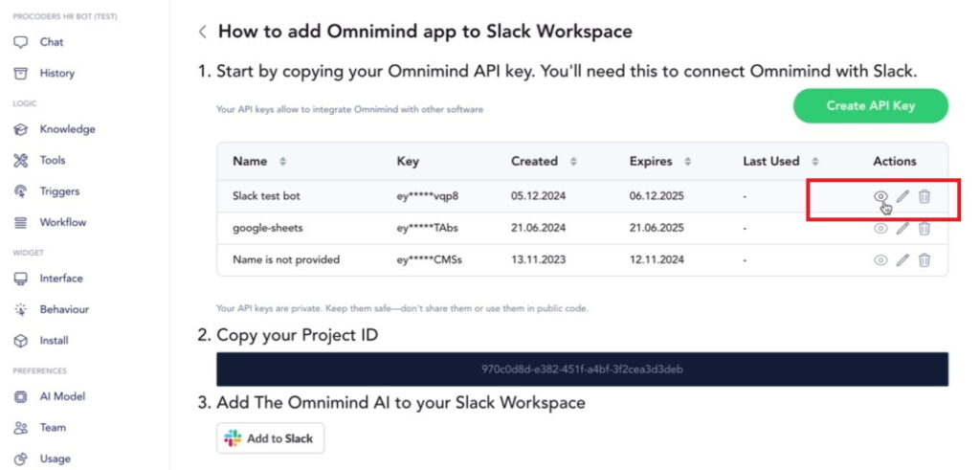Reveal the Slack test bot key

[x=880, y=196]
